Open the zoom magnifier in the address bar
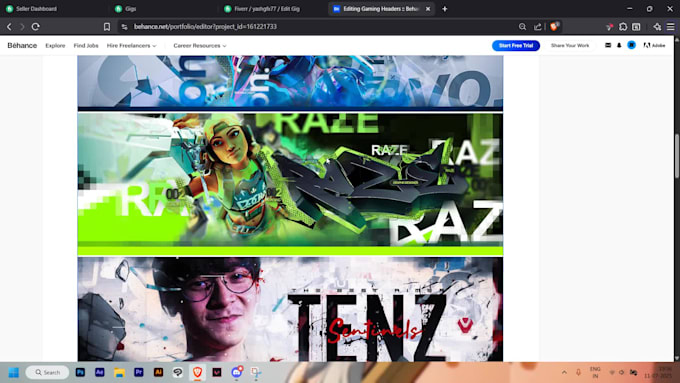The width and height of the screenshot is (680, 383). point(522,27)
